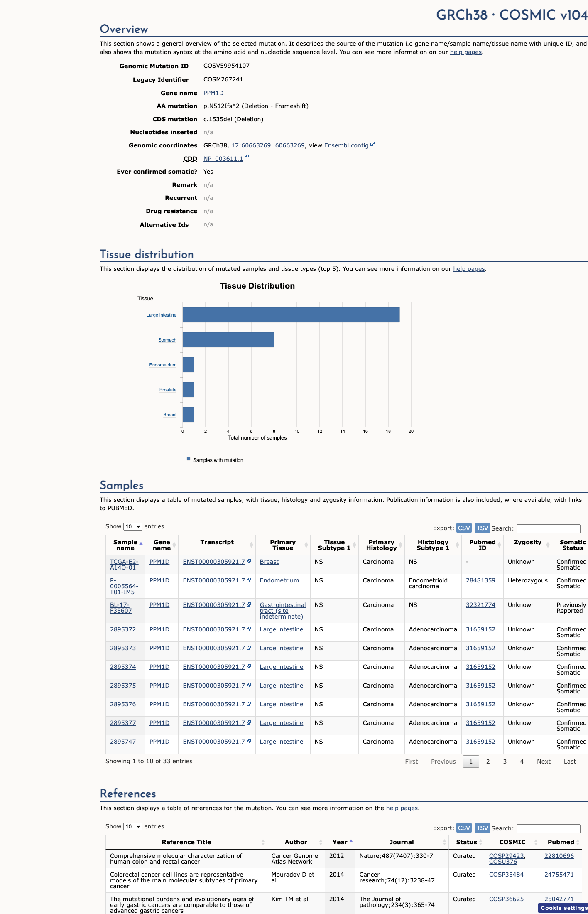
Task: Sort references by Journal arrows
Action: click(444, 842)
